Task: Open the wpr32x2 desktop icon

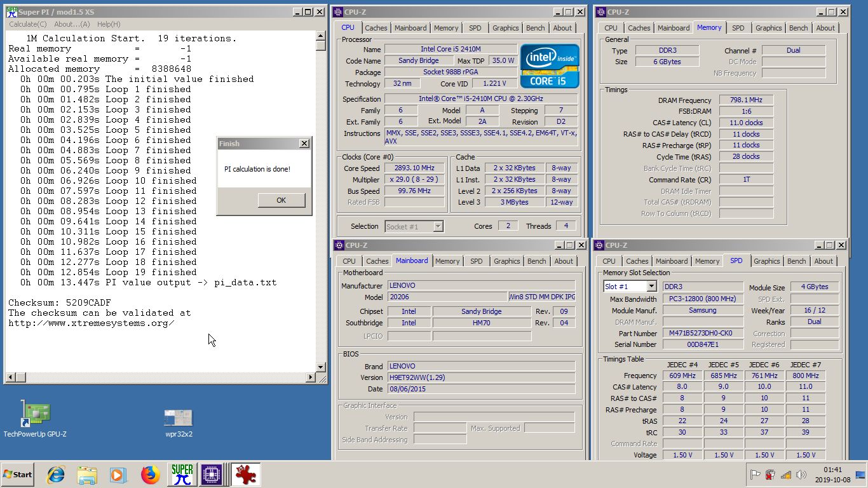Action: tap(179, 423)
